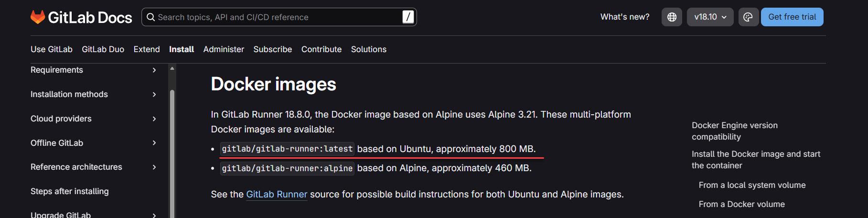Screen dimensions: 868x218
Task: Open the language globe selector
Action: 672,17
